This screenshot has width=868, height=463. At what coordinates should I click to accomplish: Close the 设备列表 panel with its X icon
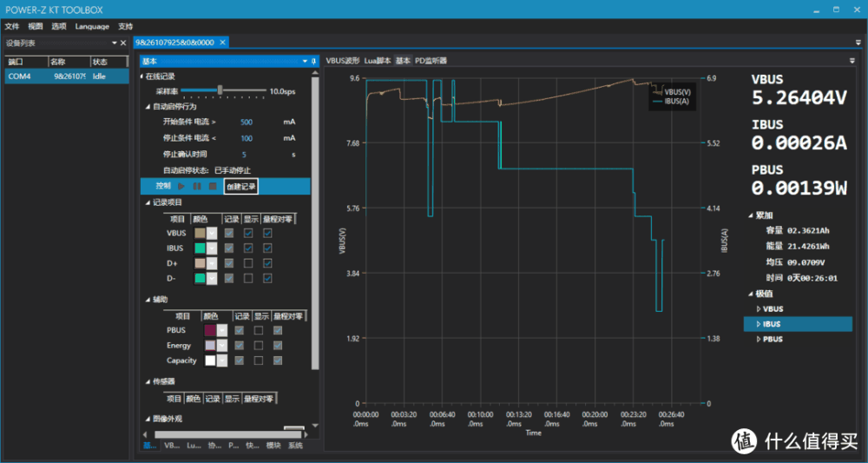coord(122,43)
